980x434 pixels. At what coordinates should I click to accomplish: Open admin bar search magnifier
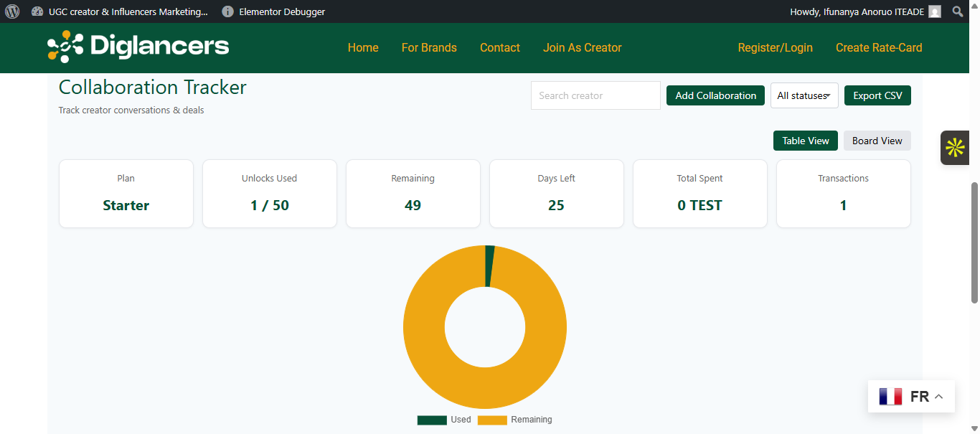click(x=958, y=11)
